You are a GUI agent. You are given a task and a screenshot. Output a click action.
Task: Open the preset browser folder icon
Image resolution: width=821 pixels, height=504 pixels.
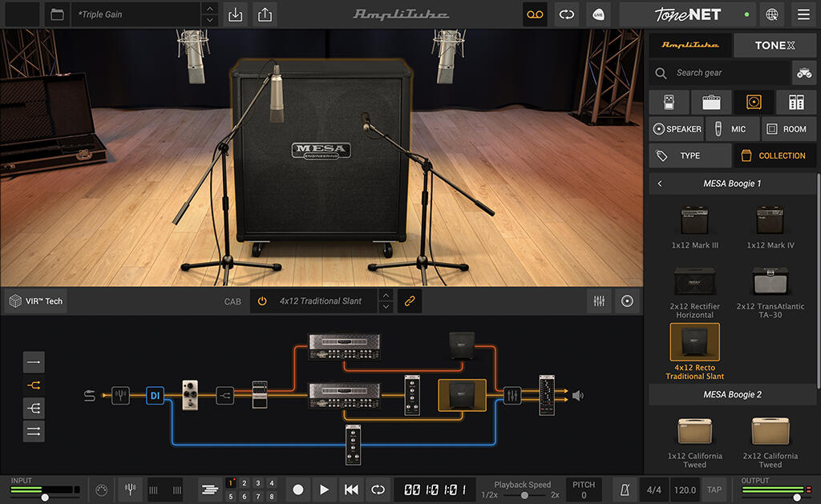point(55,14)
